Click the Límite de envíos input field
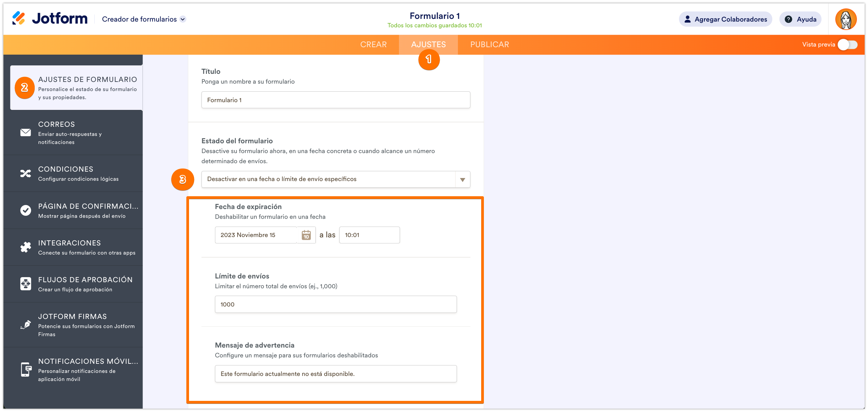This screenshot has height=412, width=868. 336,304
